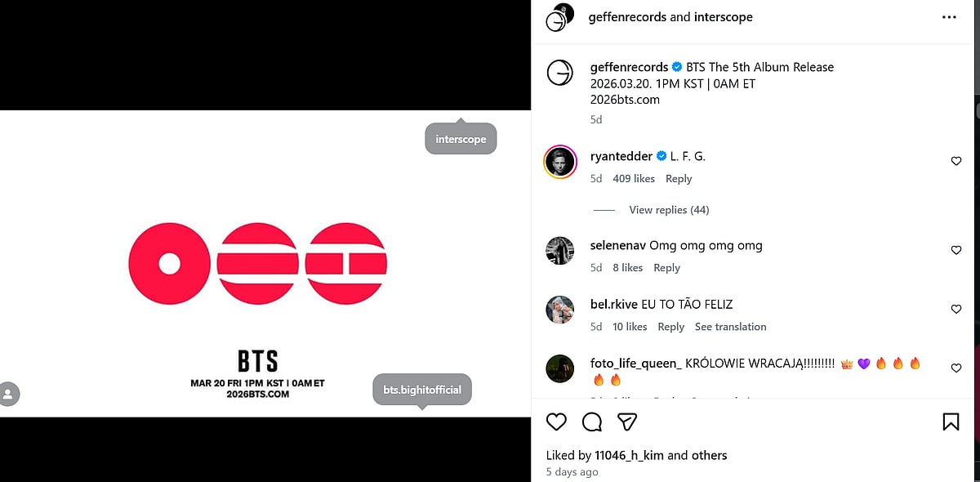Open ryantedder's profile picture
This screenshot has height=482, width=980.
[x=560, y=162]
